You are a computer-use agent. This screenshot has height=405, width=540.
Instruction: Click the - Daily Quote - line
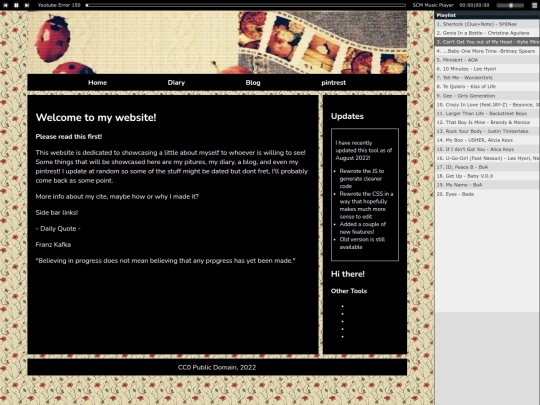(58, 229)
